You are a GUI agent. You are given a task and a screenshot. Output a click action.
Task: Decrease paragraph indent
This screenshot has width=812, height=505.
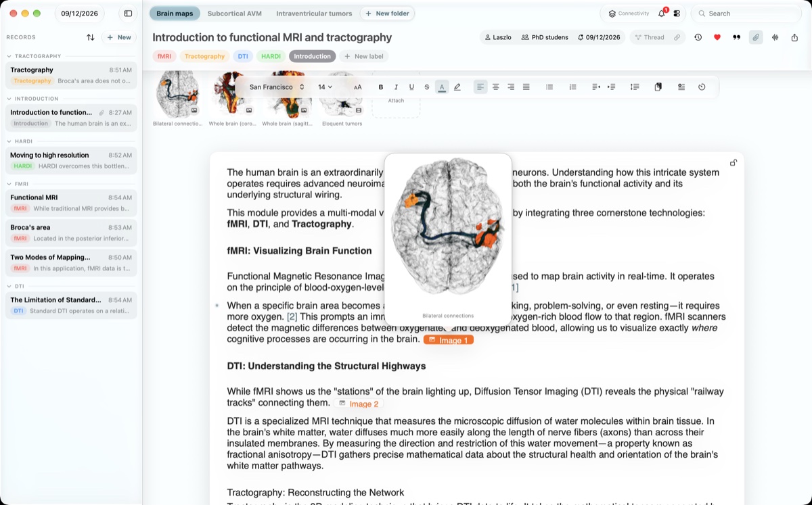pyautogui.click(x=595, y=87)
